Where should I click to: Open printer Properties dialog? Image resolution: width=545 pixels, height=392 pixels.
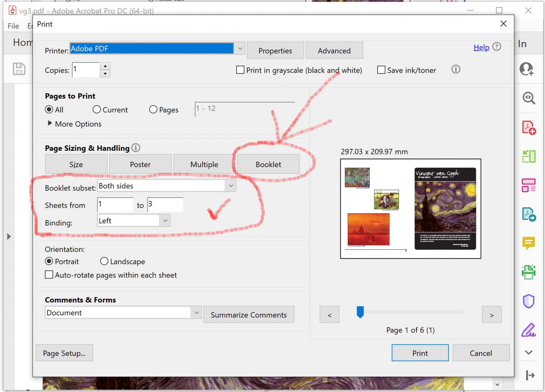click(275, 50)
